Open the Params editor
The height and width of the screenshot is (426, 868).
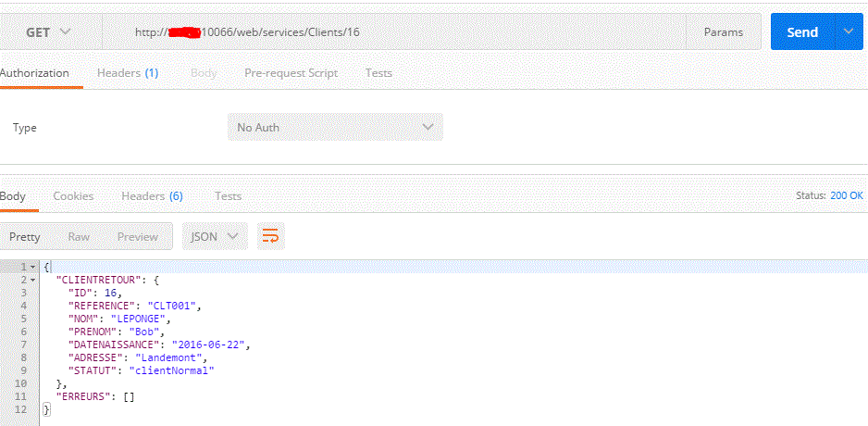click(x=724, y=32)
